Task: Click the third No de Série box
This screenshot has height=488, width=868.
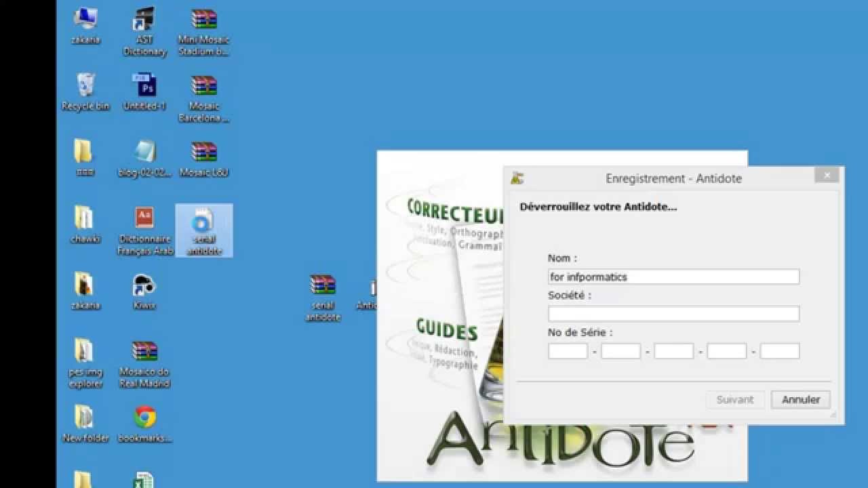Action: tap(673, 351)
